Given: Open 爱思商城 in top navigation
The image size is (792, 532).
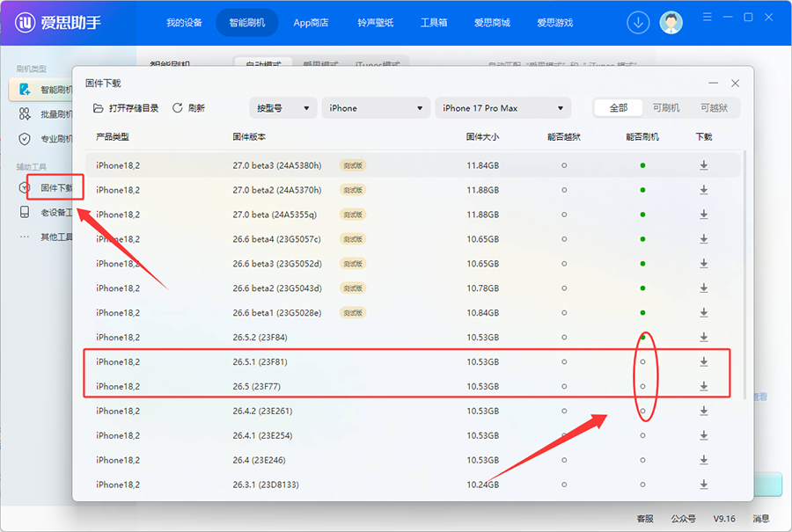Looking at the screenshot, I should [x=492, y=23].
